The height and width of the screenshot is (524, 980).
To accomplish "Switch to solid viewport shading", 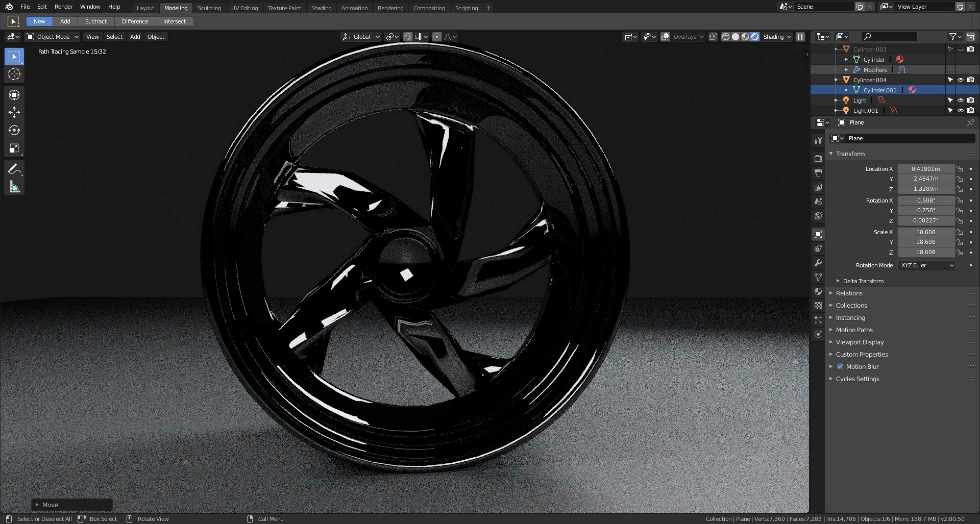I will coord(736,37).
